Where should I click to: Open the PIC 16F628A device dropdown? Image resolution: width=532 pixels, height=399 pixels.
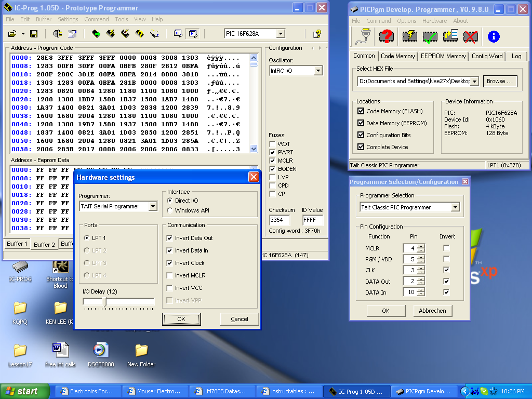pos(281,34)
